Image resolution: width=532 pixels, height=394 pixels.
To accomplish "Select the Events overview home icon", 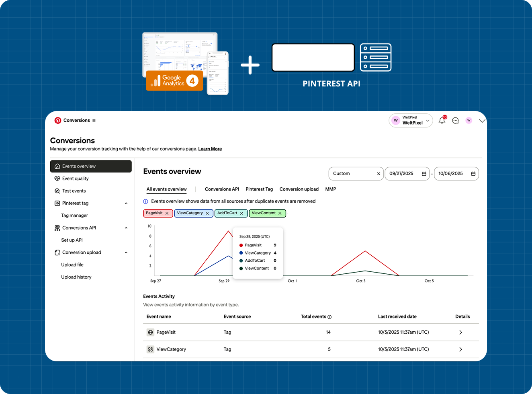I will [x=57, y=166].
